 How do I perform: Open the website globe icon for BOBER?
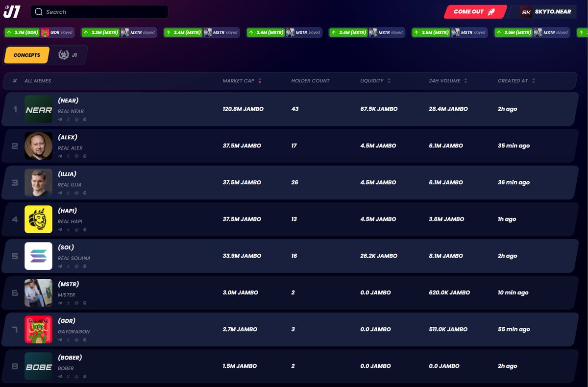coord(76,377)
